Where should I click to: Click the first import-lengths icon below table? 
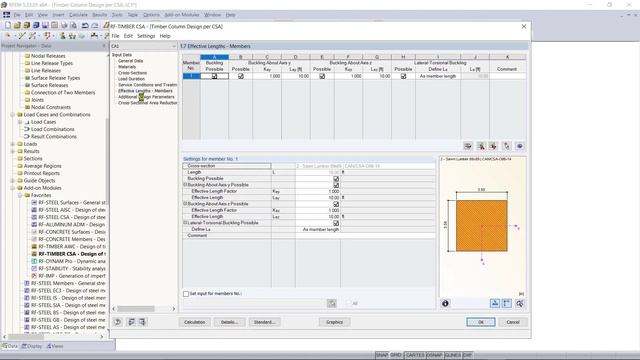click(481, 146)
